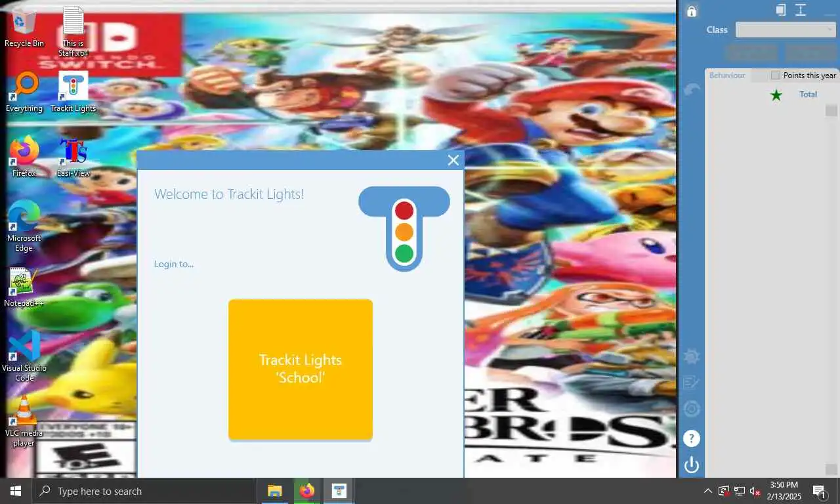Tick the Points this year checkbox
The height and width of the screenshot is (504, 840).
[x=776, y=75]
